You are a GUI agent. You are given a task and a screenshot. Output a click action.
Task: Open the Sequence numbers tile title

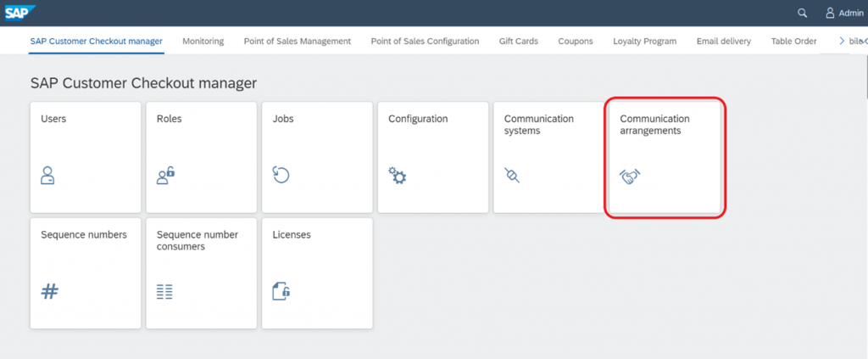tap(84, 234)
